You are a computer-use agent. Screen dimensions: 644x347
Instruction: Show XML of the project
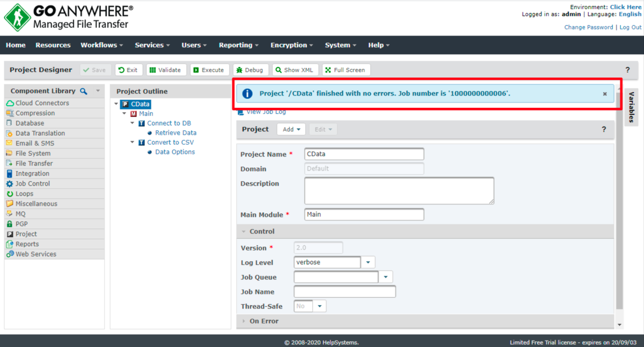[x=296, y=70]
